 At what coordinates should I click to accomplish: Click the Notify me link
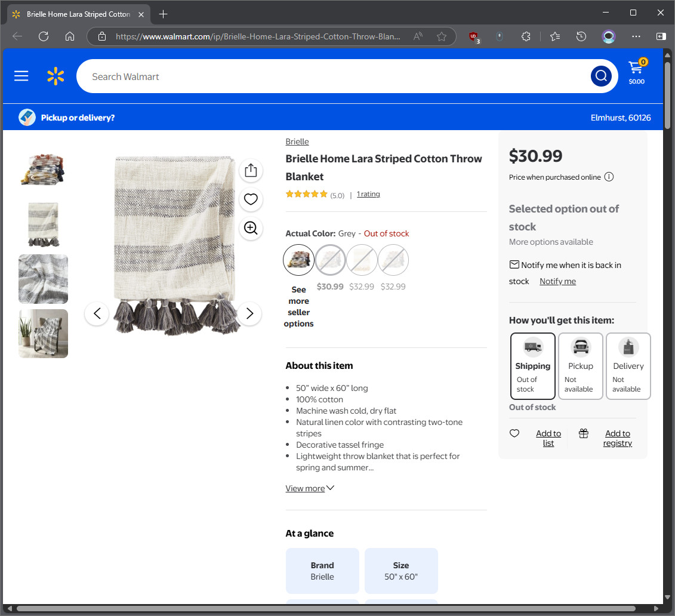point(557,281)
